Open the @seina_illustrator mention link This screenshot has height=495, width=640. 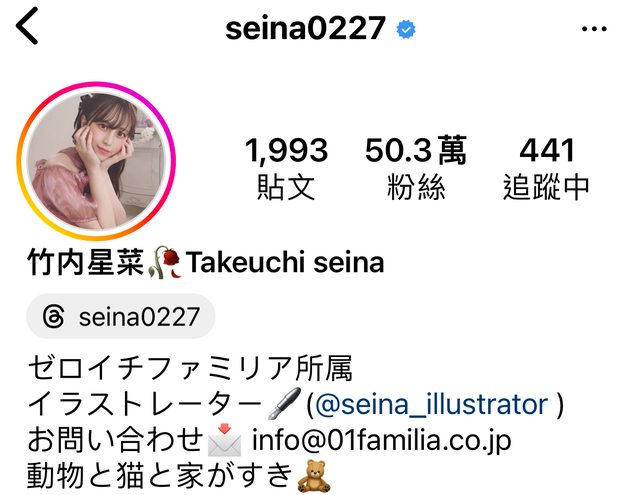[x=431, y=404]
